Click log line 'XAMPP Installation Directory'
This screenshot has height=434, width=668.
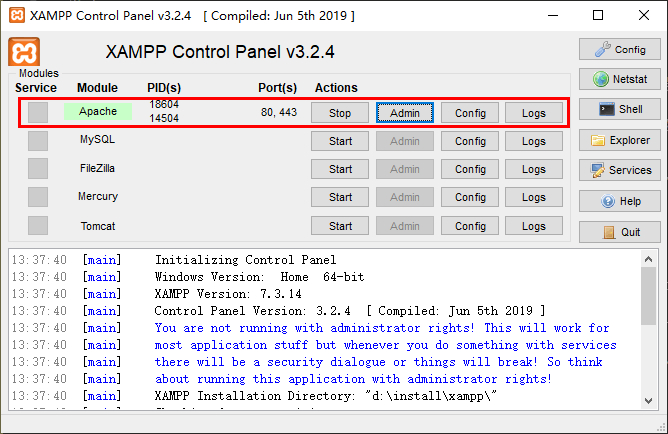tap(326, 396)
